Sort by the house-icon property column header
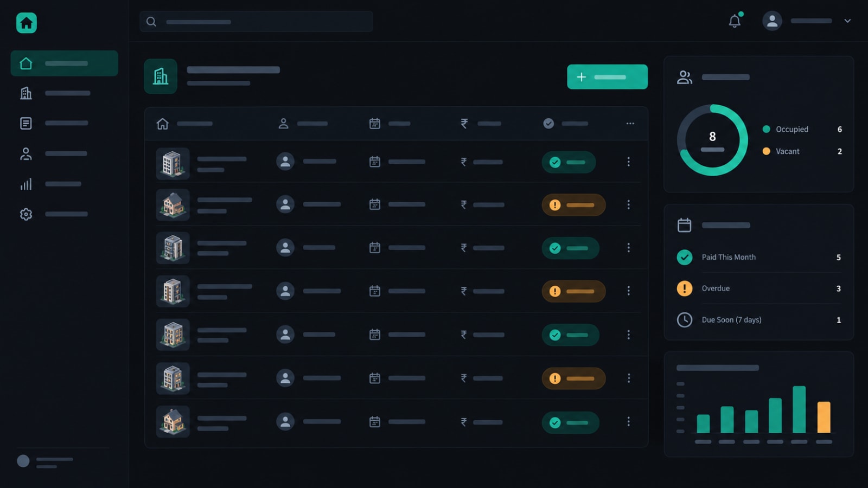868x488 pixels. pos(184,124)
